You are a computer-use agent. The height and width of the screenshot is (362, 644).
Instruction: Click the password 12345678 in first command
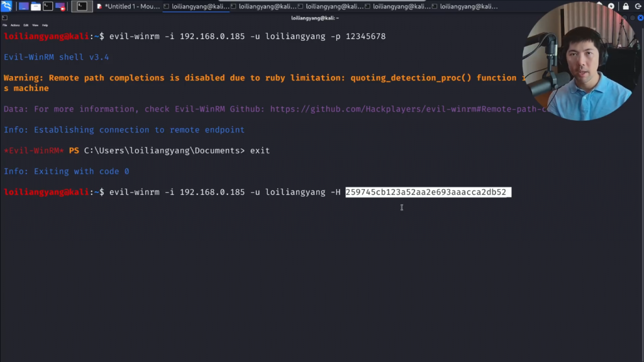tap(365, 36)
